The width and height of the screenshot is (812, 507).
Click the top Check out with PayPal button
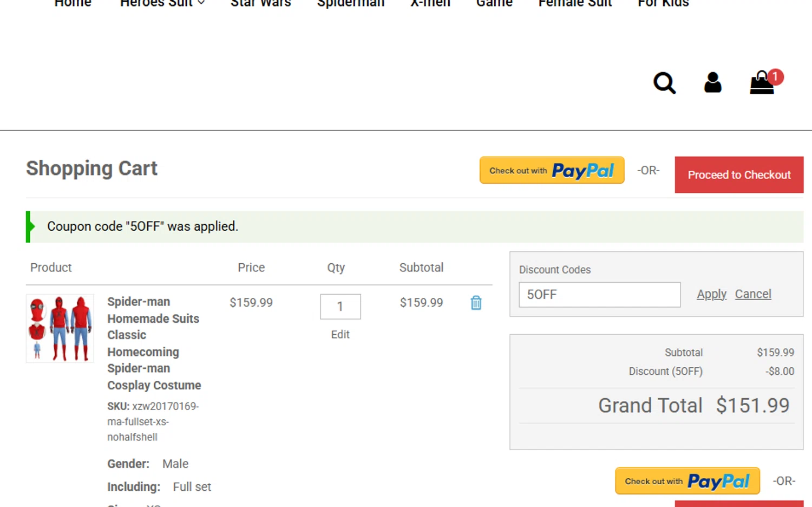point(552,171)
